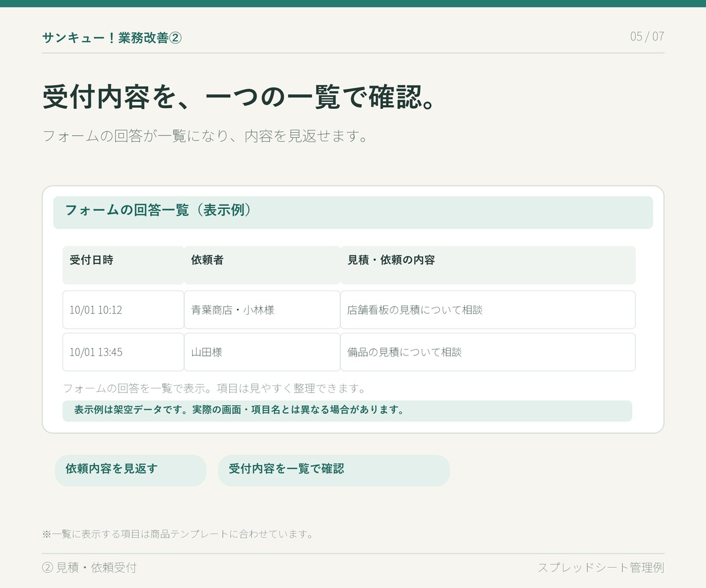Select the 依頼者 column header
706x588 pixels.
click(x=262, y=265)
